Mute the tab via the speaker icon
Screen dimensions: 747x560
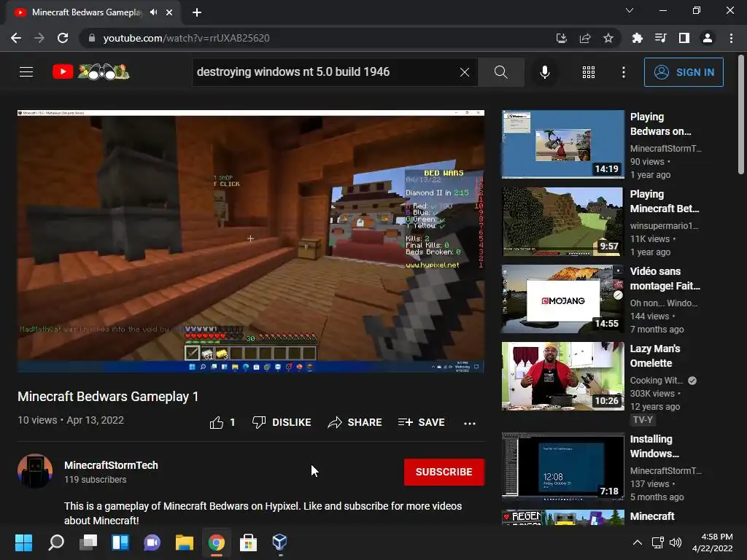(x=153, y=12)
